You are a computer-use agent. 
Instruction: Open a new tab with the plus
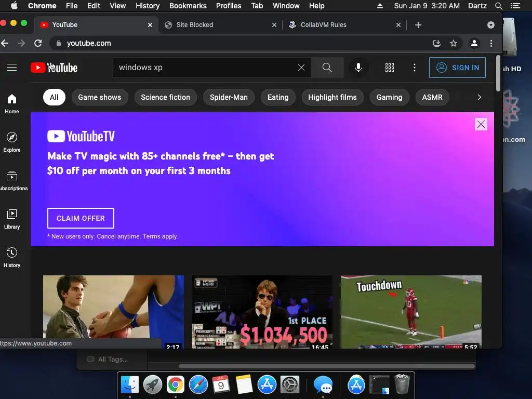point(418,25)
